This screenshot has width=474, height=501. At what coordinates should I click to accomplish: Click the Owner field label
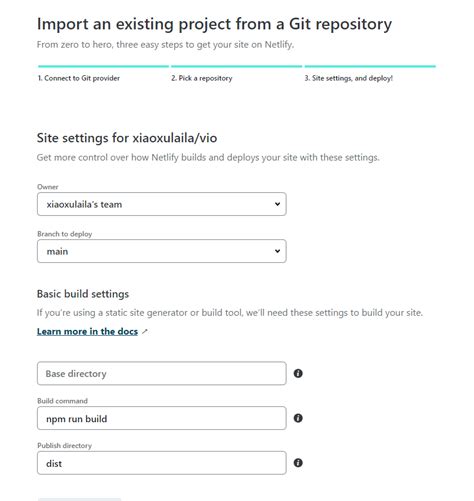click(x=48, y=187)
